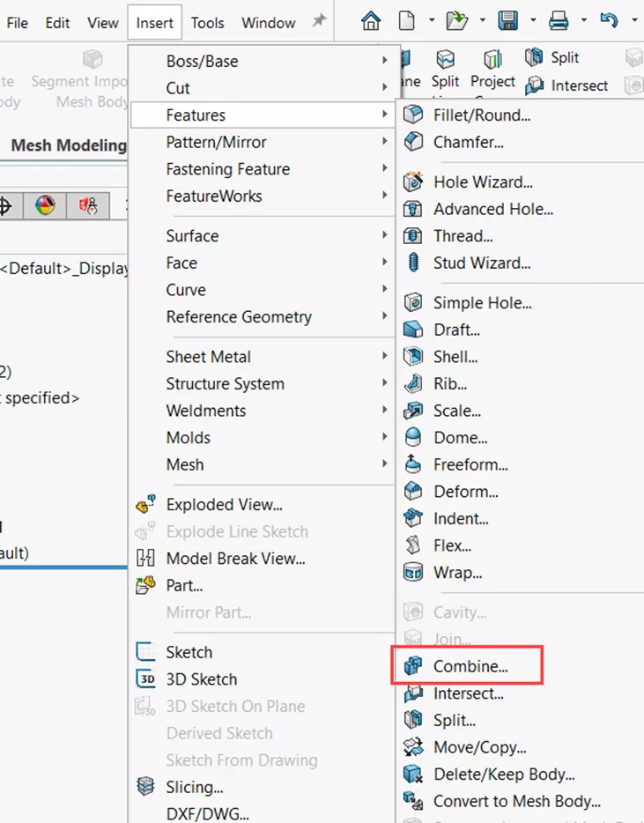The image size is (644, 823).
Task: Open the Tools menu
Action: click(x=207, y=23)
